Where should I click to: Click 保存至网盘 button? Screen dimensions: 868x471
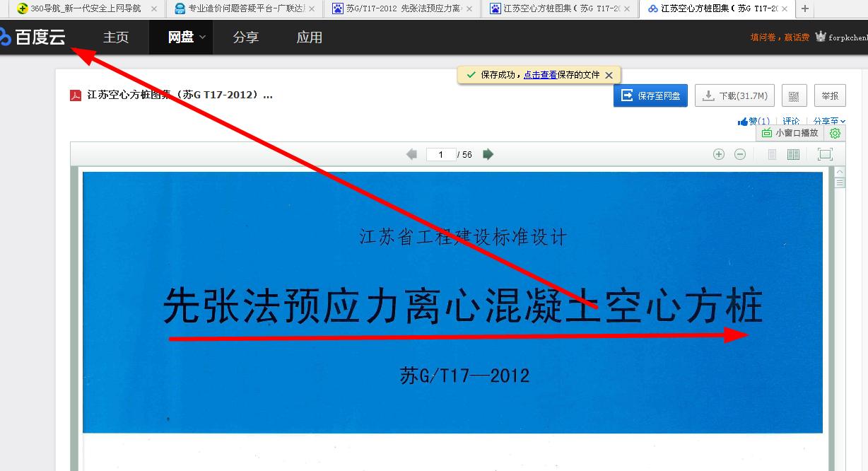point(650,95)
